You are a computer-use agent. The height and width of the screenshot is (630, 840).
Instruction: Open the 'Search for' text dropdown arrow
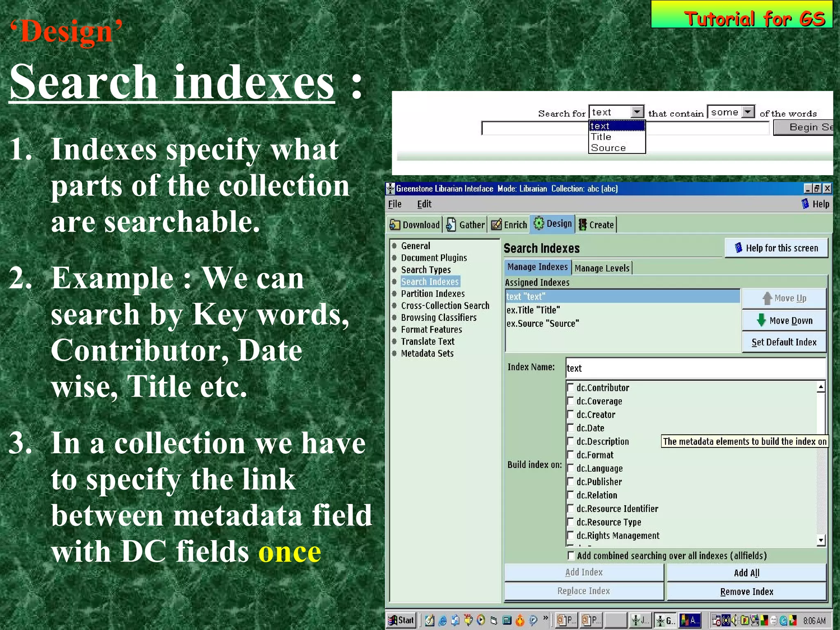tap(637, 112)
